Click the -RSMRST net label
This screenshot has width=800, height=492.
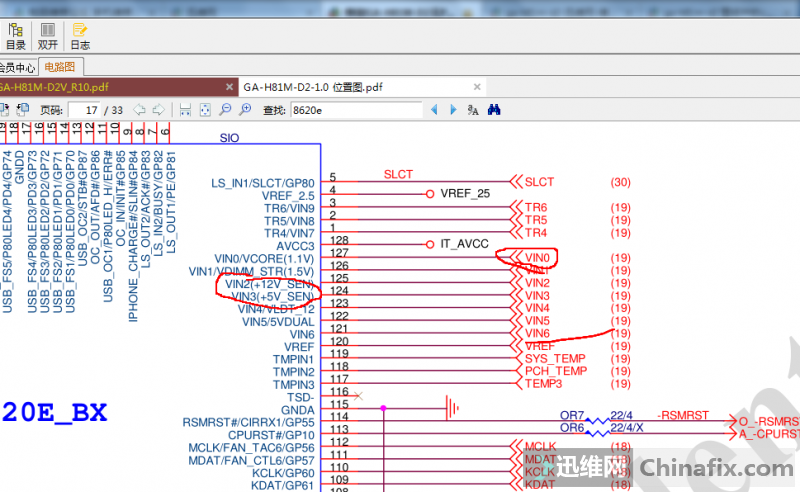[x=683, y=415]
